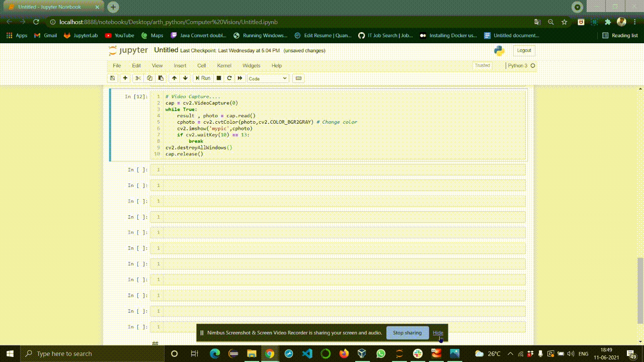644x362 pixels.
Task: Open the command palette keyboard icon
Action: [x=298, y=78]
